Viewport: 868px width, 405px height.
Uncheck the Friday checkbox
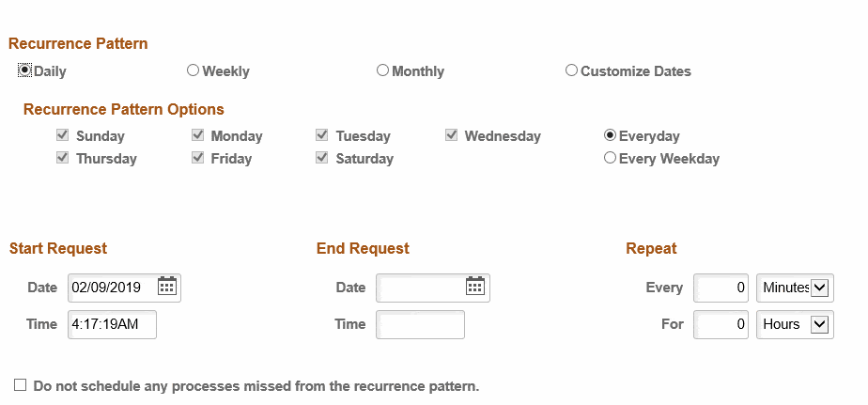coord(197,157)
